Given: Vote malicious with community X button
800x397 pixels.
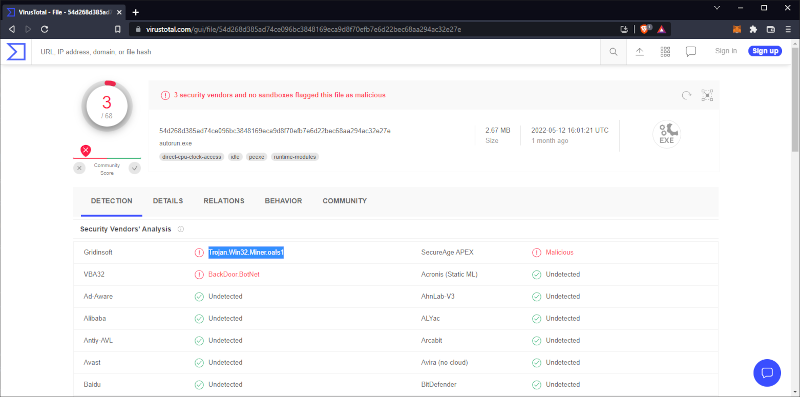Looking at the screenshot, I should pyautogui.click(x=79, y=168).
